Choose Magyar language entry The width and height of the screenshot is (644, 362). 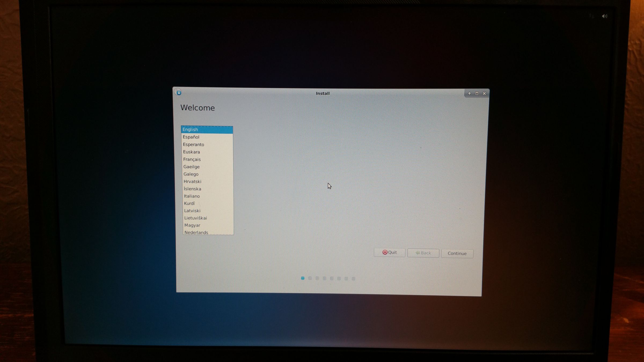(x=192, y=225)
